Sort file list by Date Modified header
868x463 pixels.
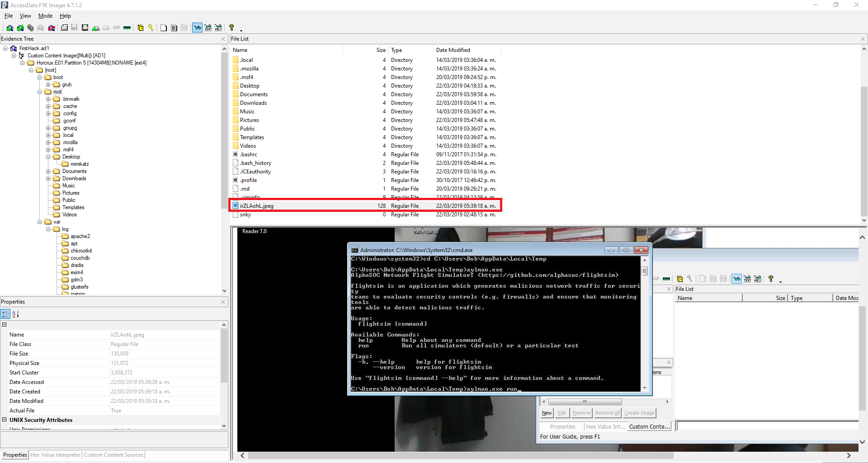tap(453, 50)
